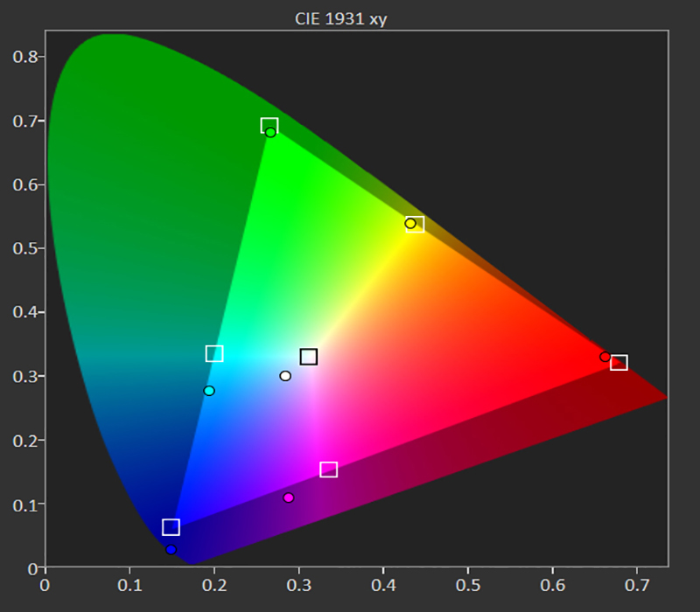Click the blue target square marker

(x=171, y=527)
